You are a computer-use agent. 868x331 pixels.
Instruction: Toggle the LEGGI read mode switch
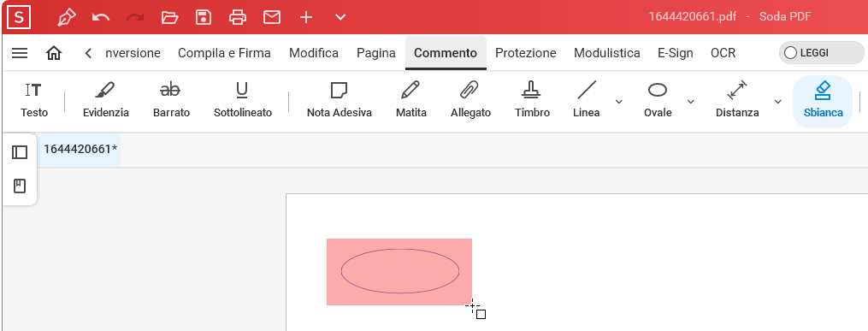pyautogui.click(x=822, y=53)
